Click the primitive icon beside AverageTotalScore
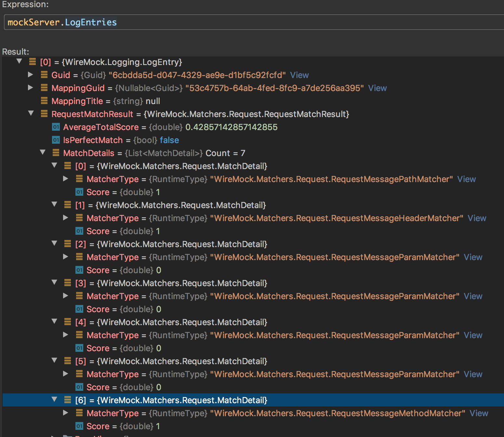The height and width of the screenshot is (437, 504). click(56, 127)
